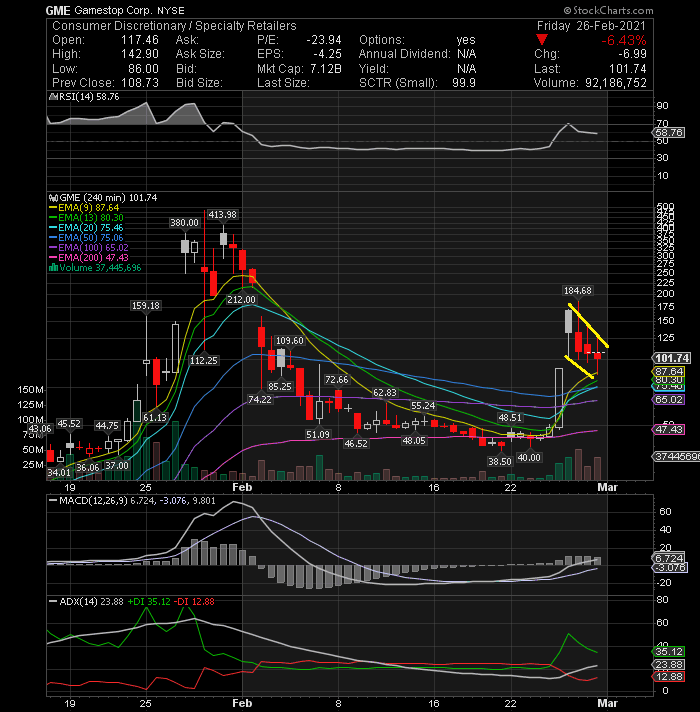Image resolution: width=700 pixels, height=712 pixels.
Task: Click the 380.00 price label
Action: pyautogui.click(x=184, y=222)
